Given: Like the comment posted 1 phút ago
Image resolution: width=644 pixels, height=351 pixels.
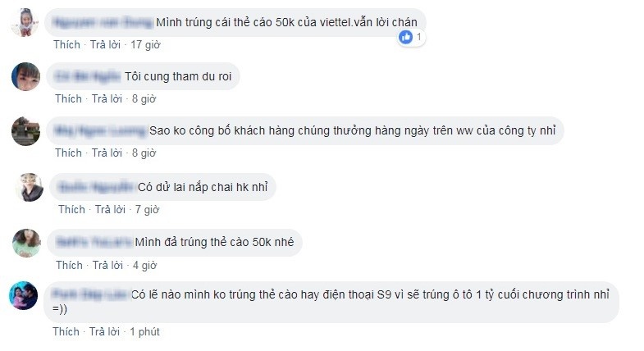Looking at the screenshot, I should point(66,332).
